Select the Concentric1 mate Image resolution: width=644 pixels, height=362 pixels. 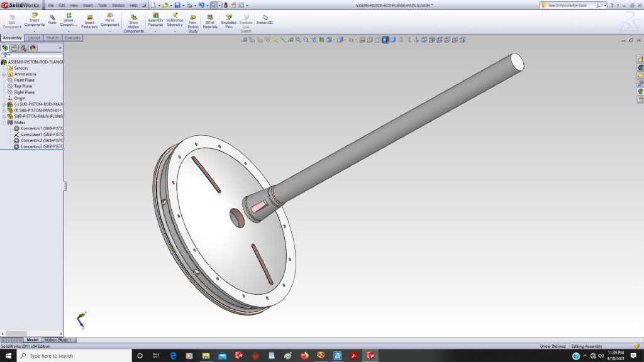[38, 128]
